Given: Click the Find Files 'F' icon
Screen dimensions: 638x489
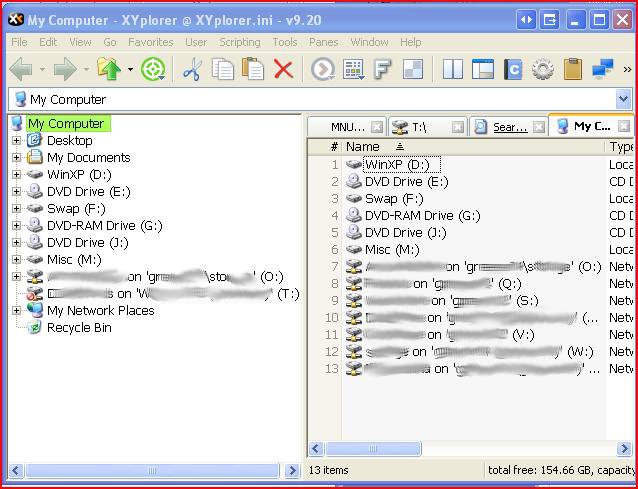Looking at the screenshot, I should (383, 69).
